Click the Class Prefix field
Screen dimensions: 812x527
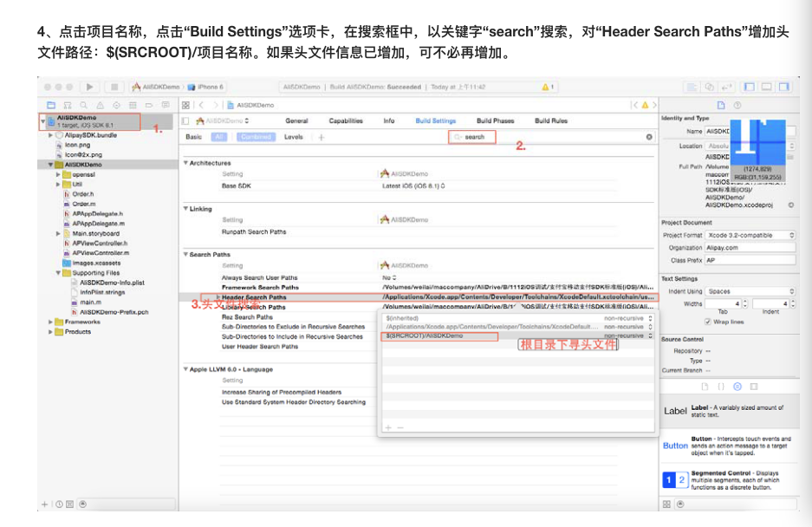tap(750, 260)
